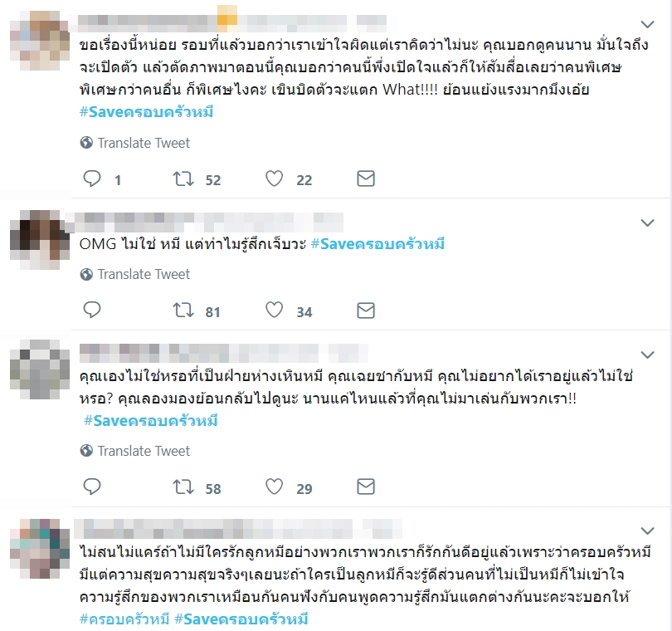
Task: Reply to the OMG tweet
Action: tap(92, 310)
